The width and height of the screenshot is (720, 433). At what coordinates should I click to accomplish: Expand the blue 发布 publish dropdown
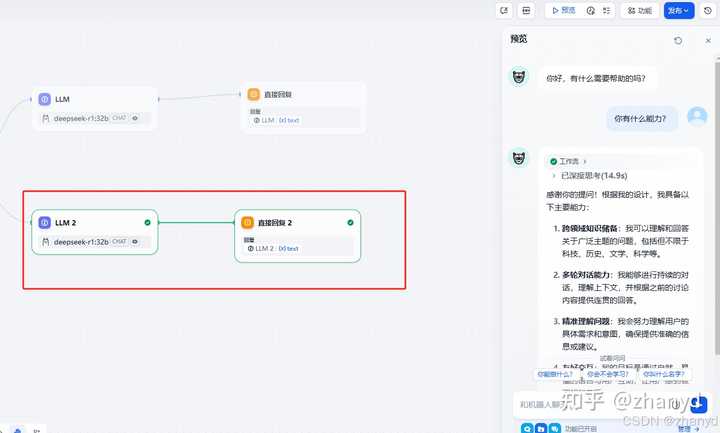[678, 11]
